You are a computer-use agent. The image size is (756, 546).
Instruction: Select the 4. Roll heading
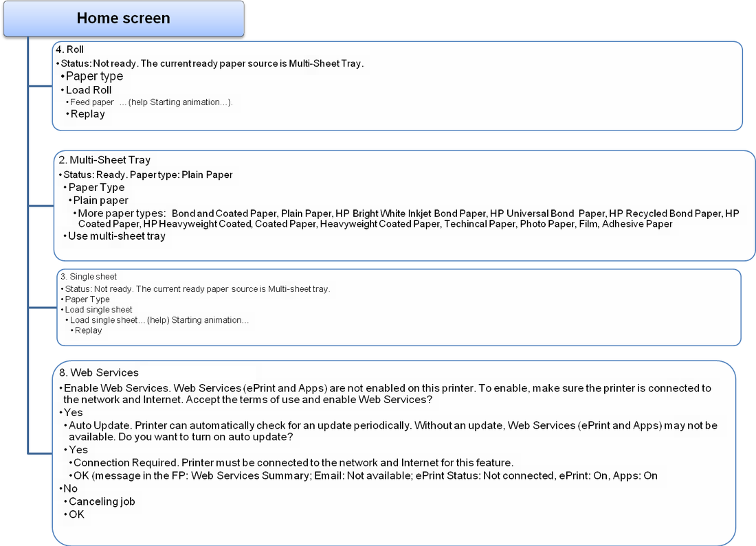pos(69,49)
